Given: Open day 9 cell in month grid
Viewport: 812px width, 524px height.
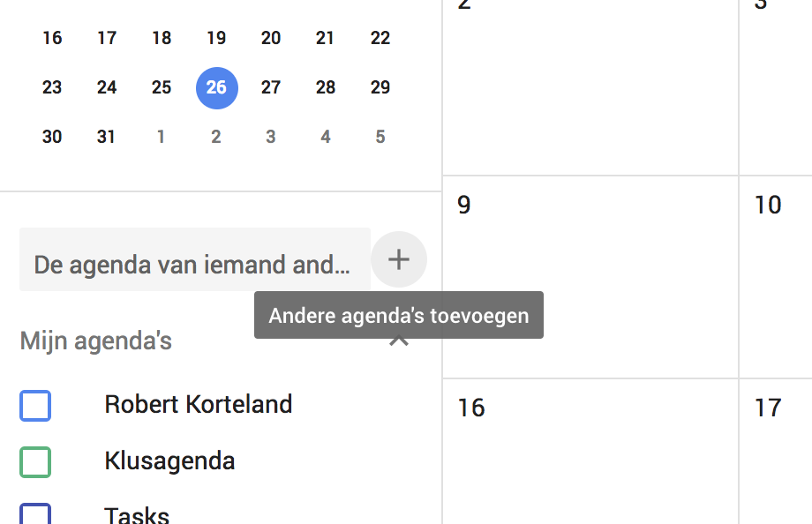Looking at the screenshot, I should 590,282.
